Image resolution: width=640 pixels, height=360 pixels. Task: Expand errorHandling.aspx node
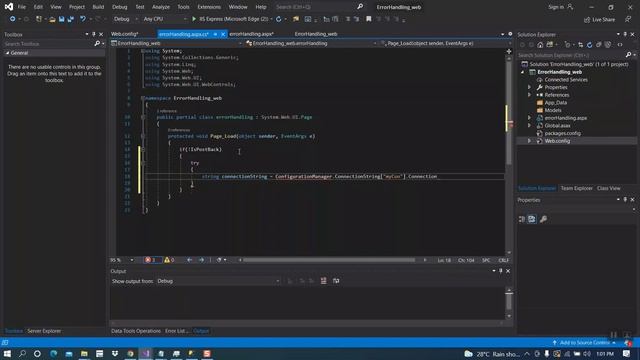(x=529, y=118)
